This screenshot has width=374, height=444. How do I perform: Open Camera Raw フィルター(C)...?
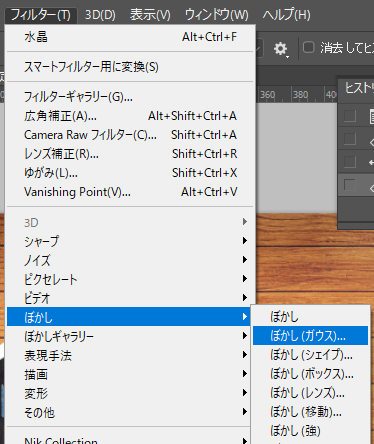click(130, 135)
